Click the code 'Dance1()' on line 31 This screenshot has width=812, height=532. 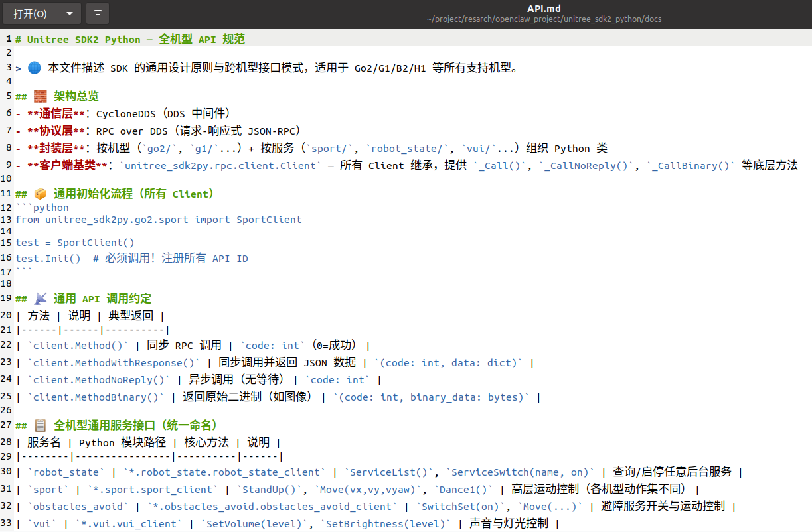coord(464,490)
